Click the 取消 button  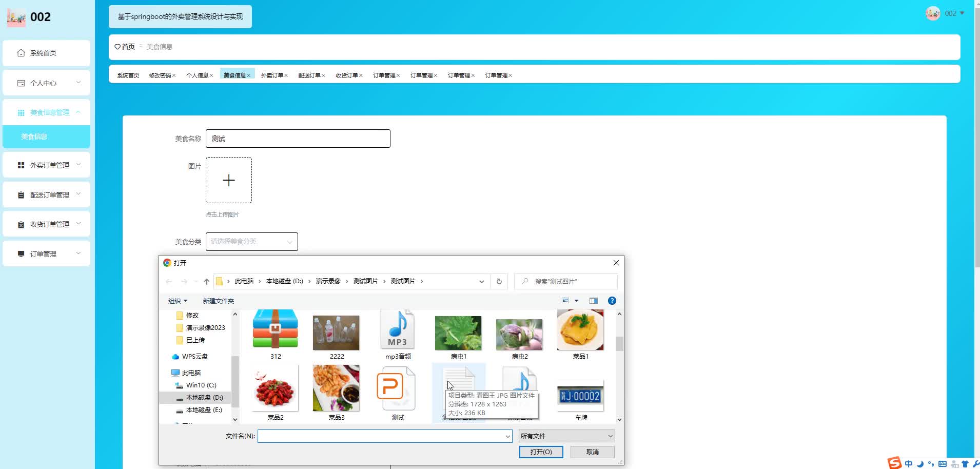click(593, 452)
